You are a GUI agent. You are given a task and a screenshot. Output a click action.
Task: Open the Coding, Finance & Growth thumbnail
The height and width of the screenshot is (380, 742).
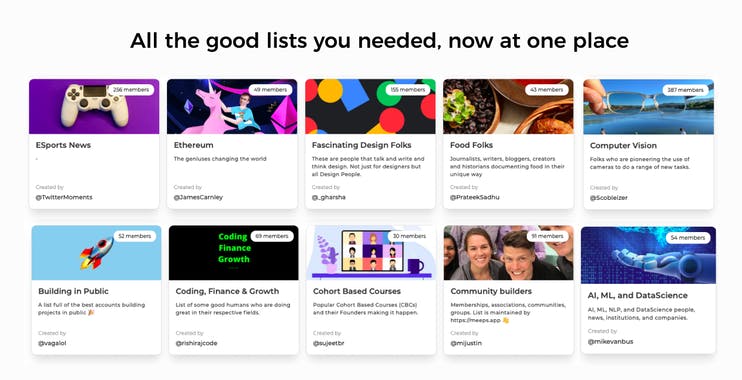tap(234, 253)
